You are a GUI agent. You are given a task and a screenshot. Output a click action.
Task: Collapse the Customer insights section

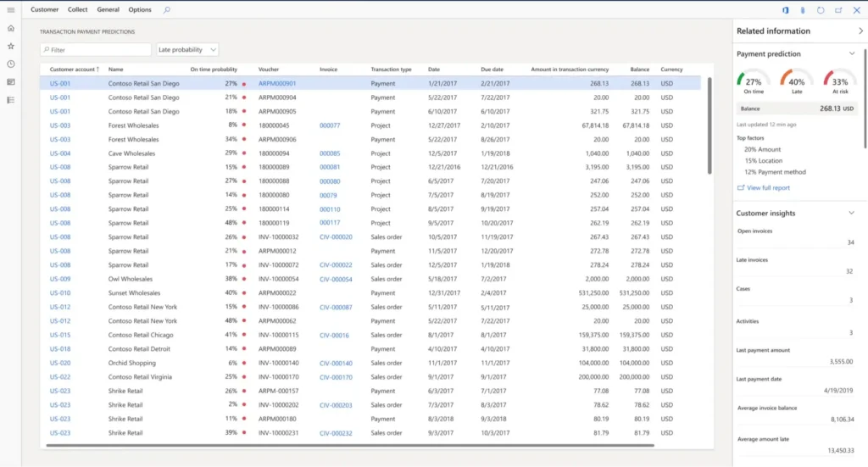click(851, 213)
